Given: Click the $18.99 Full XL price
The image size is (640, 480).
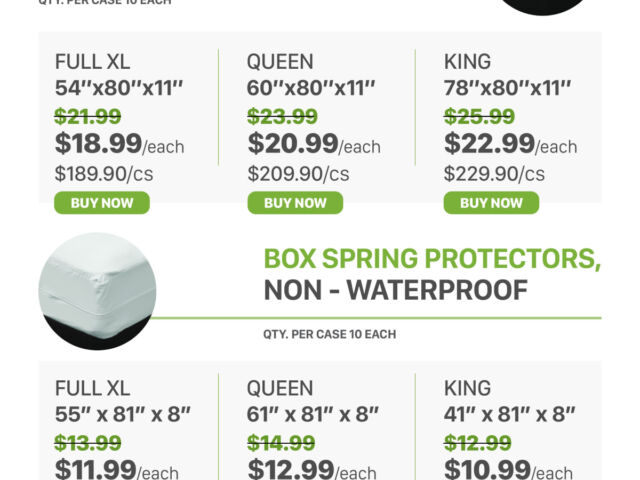Looking at the screenshot, I should pos(98,144).
